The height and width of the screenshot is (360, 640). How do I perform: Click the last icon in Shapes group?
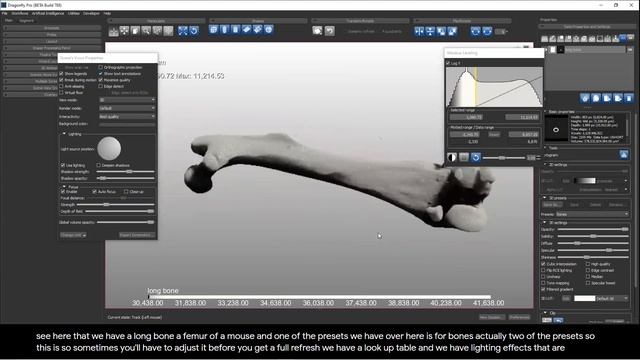tap(269, 30)
